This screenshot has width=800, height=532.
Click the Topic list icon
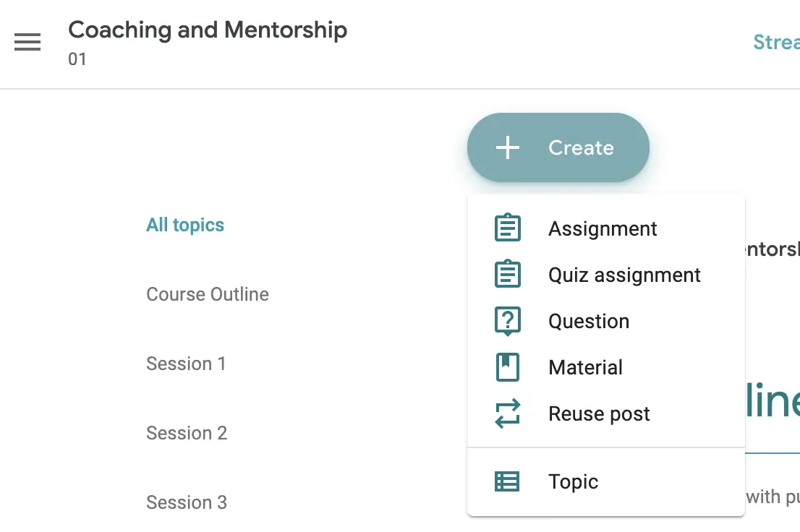507,481
